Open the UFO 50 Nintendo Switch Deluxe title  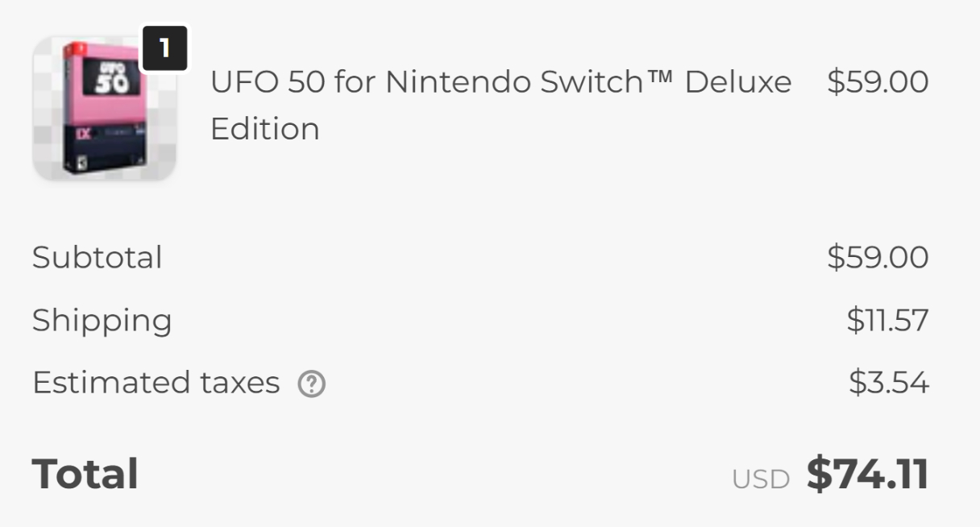[500, 81]
